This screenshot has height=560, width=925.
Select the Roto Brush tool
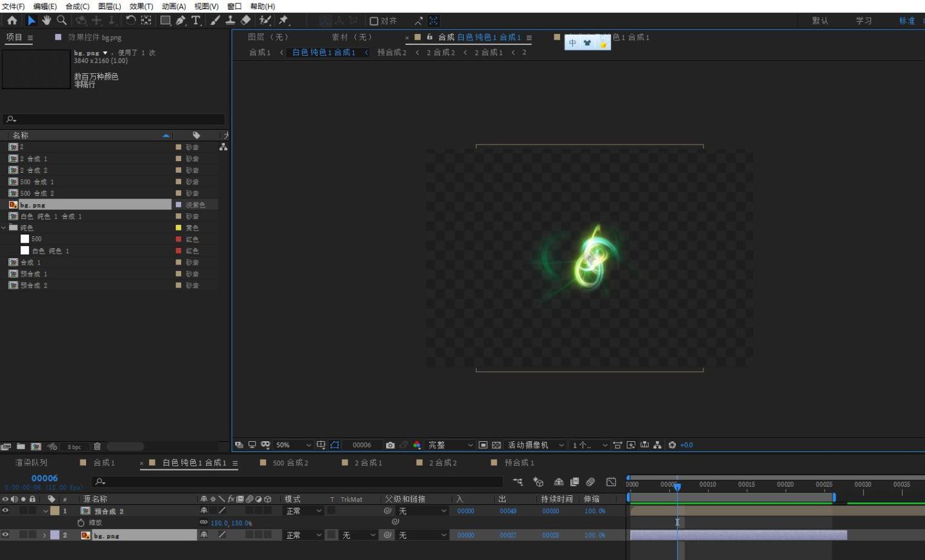pyautogui.click(x=265, y=21)
